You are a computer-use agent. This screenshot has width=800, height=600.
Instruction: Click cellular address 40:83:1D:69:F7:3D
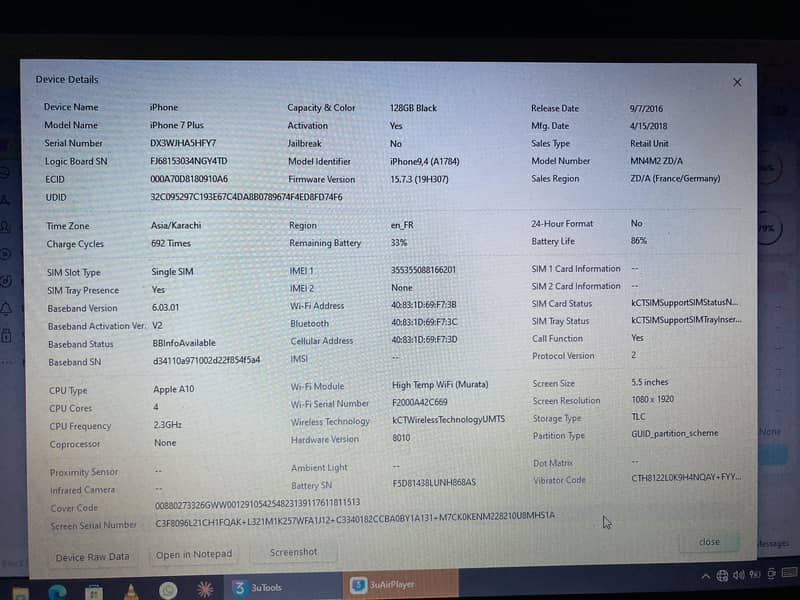424,340
